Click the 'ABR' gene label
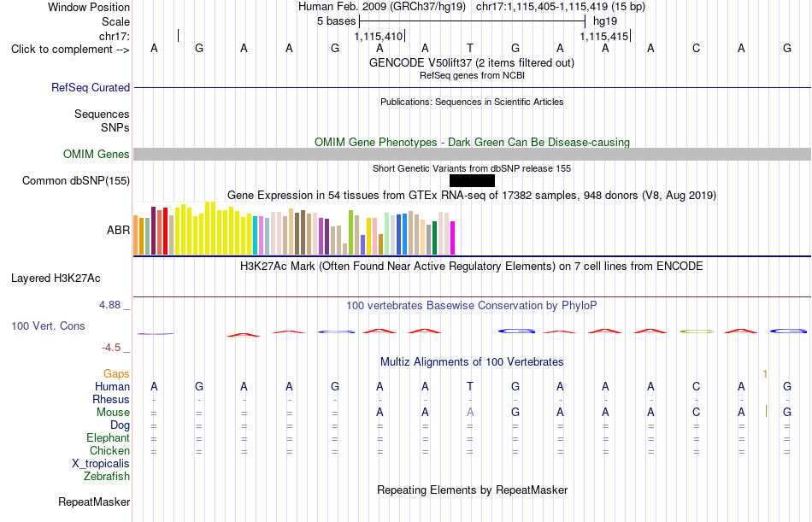 click(118, 230)
